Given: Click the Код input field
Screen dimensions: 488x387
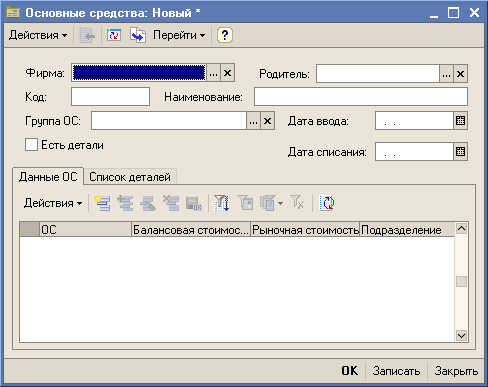Looking at the screenshot, I should click(x=110, y=97).
